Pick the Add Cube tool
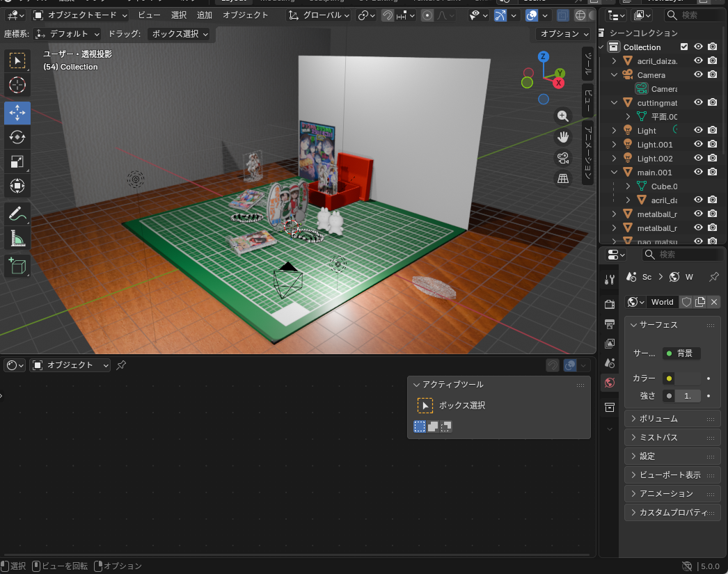Viewport: 728px width, 574px height. click(x=17, y=266)
